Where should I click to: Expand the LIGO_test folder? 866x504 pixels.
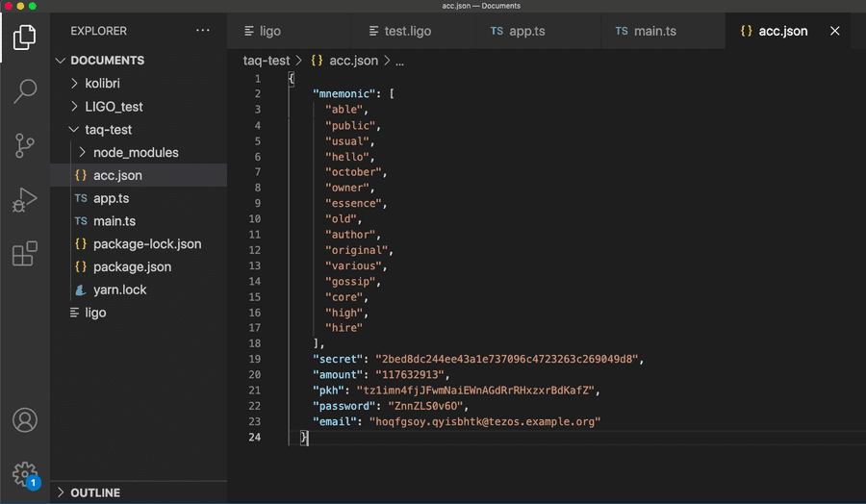tap(114, 107)
